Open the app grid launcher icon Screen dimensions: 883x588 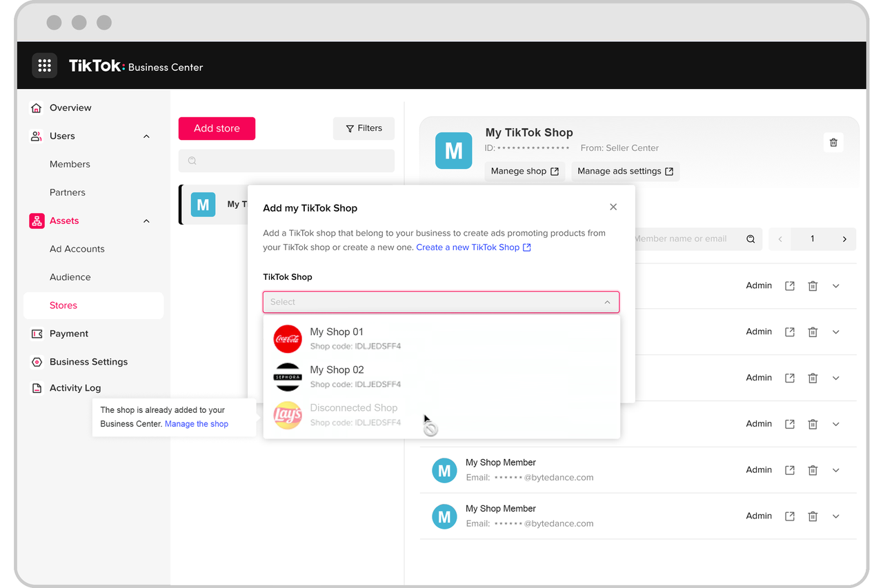click(x=45, y=65)
